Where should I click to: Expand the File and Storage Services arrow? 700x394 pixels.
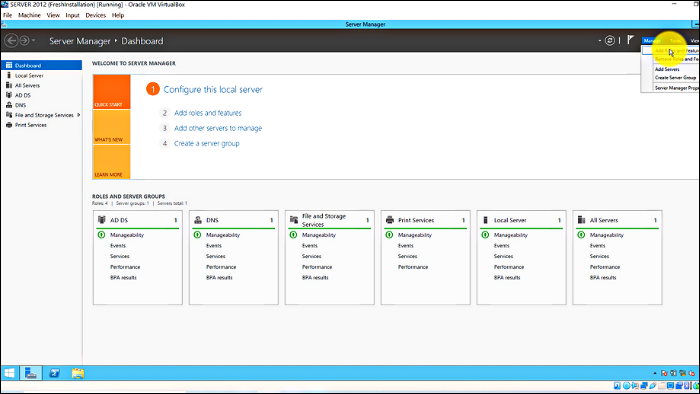point(79,115)
